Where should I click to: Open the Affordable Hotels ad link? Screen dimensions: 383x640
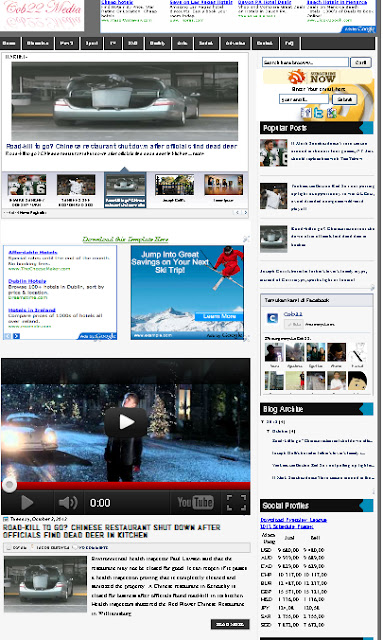(33, 252)
